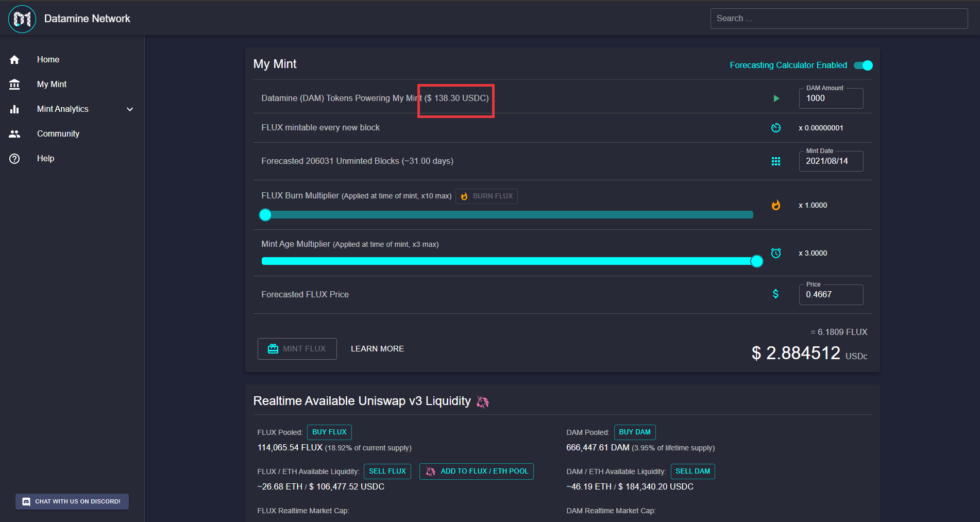Click the My Mint card heading
Viewport: 980px width, 522px height.
pos(275,64)
